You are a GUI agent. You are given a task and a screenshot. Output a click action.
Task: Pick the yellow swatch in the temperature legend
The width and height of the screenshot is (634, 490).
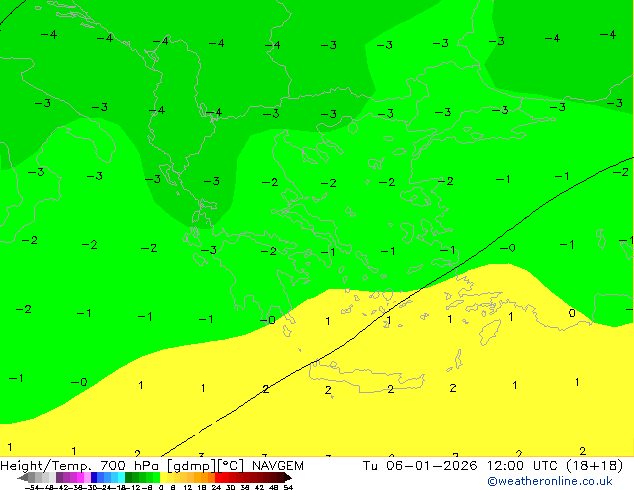(164, 477)
